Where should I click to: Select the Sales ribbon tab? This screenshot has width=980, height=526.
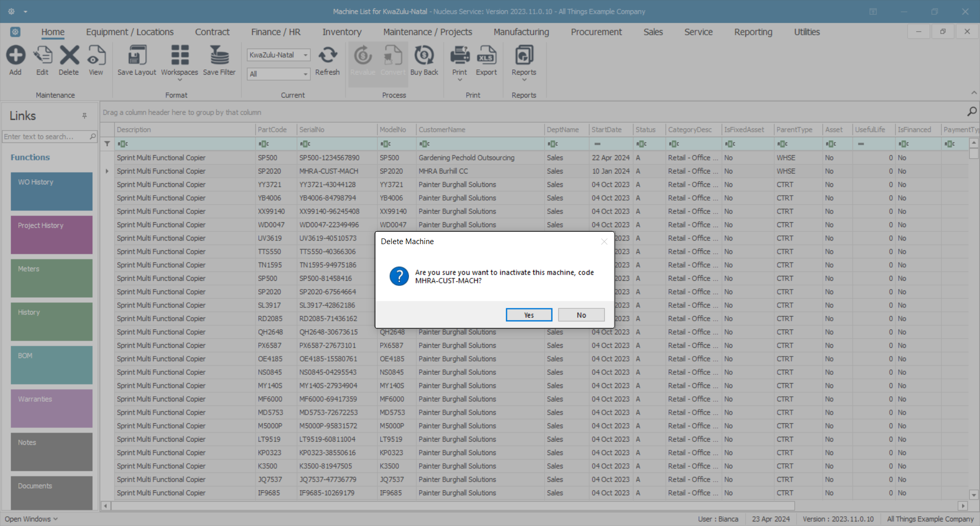pos(653,32)
